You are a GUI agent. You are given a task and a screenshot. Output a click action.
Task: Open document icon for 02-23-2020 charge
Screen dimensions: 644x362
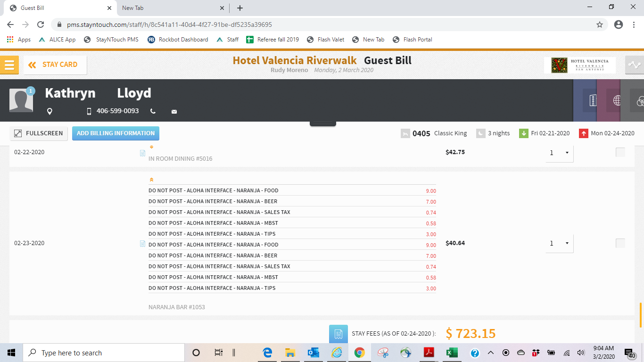pos(142,244)
